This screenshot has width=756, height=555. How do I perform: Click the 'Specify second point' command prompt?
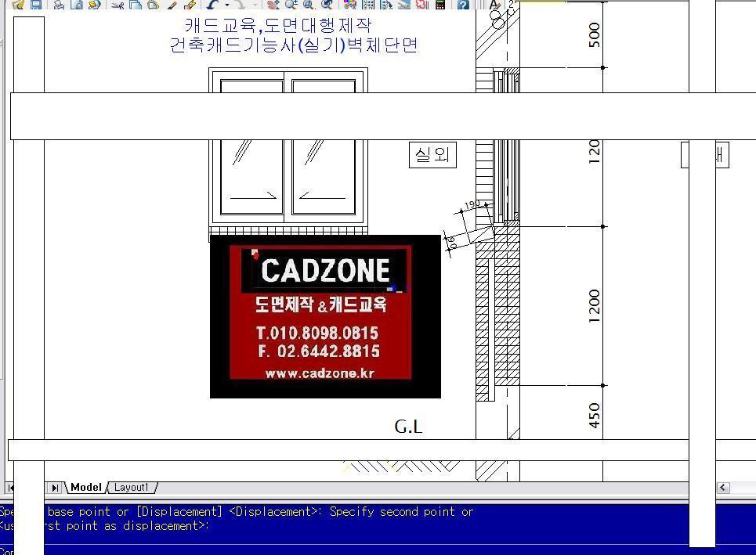pos(401,512)
